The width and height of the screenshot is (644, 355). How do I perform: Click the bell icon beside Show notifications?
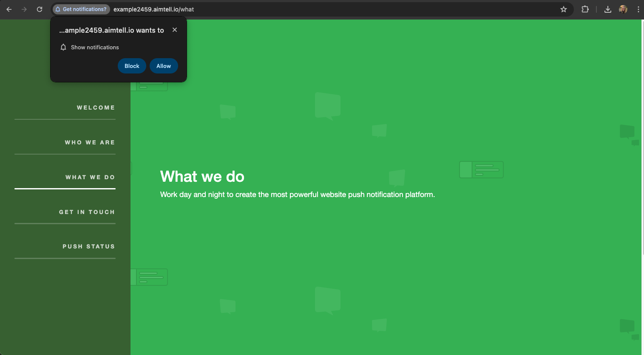(x=63, y=47)
